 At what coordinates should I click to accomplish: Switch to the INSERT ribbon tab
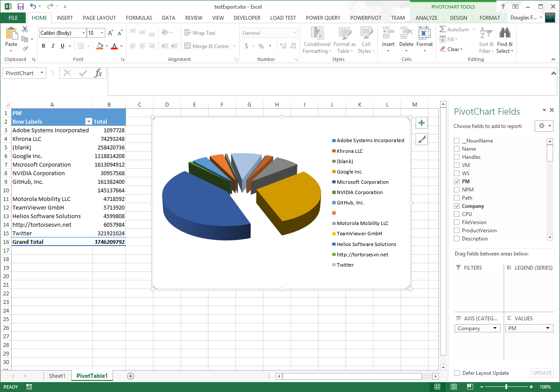point(65,18)
